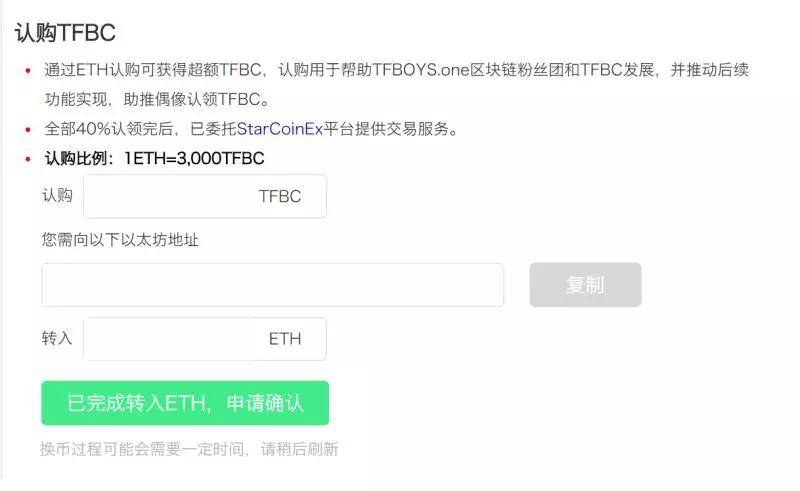Click the grey 复制 copy button
This screenshot has height=491, width=800.
click(x=585, y=285)
